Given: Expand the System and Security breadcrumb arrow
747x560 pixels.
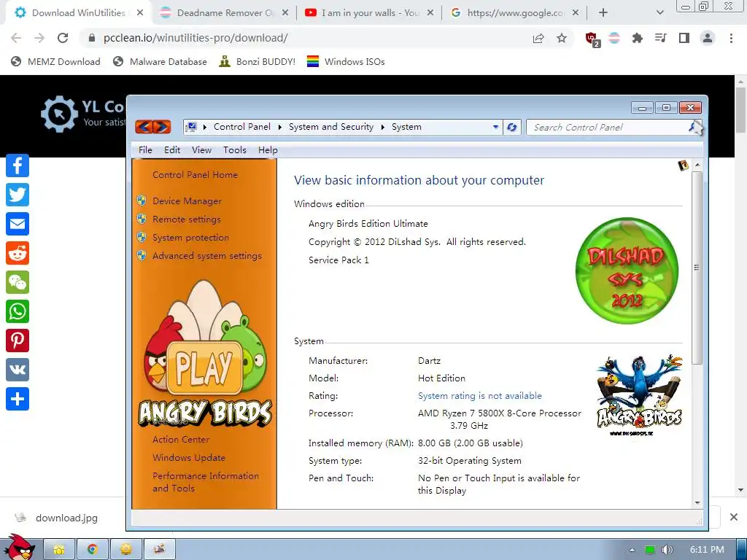Looking at the screenshot, I should pyautogui.click(x=382, y=127).
